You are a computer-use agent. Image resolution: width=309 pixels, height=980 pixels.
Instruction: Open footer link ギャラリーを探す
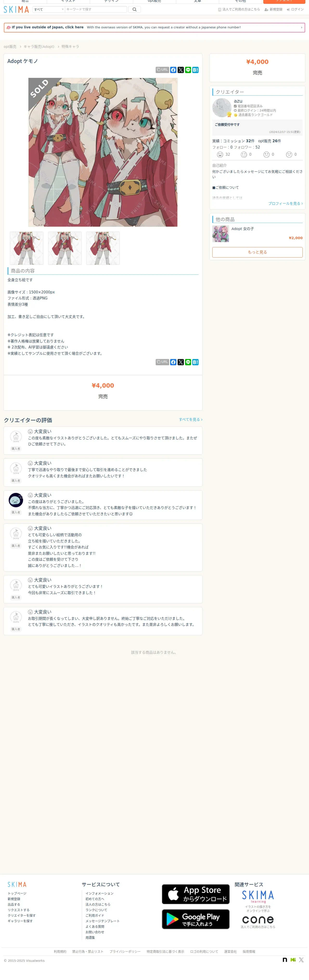[x=20, y=921]
